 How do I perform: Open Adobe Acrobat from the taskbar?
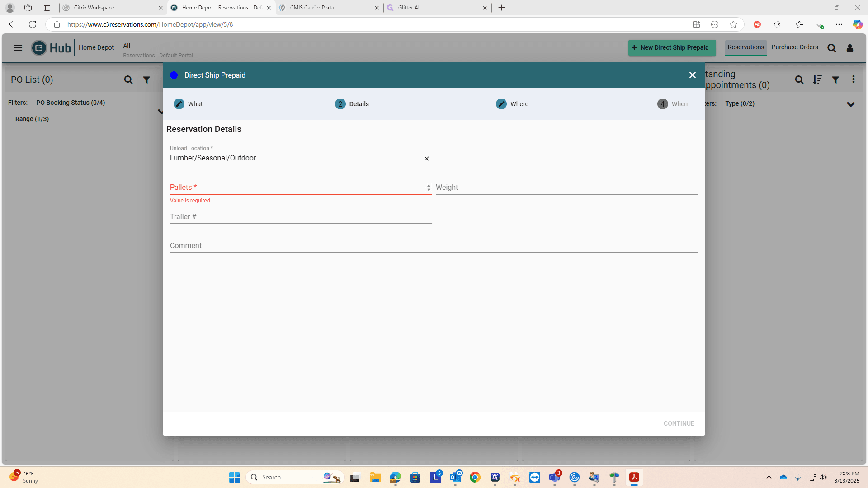click(634, 477)
